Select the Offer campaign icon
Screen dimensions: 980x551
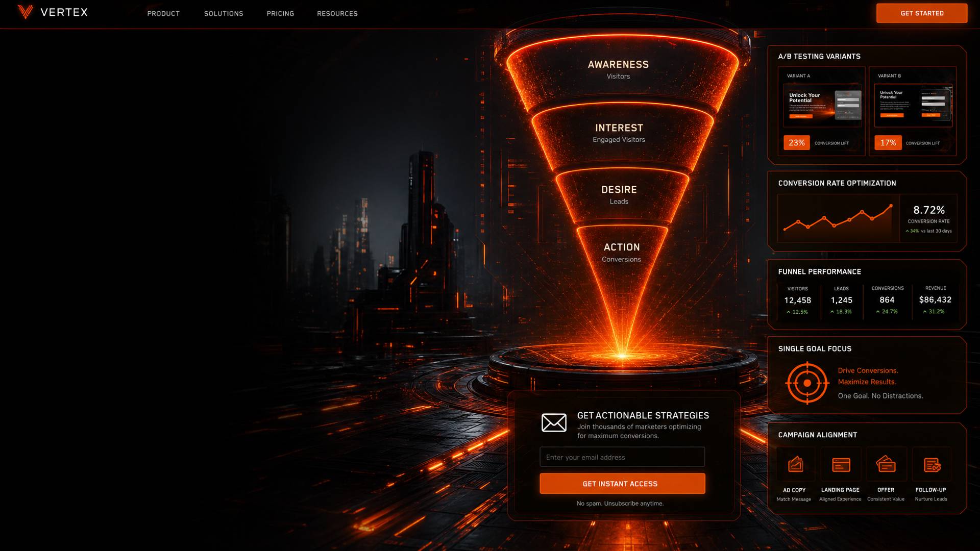[886, 464]
